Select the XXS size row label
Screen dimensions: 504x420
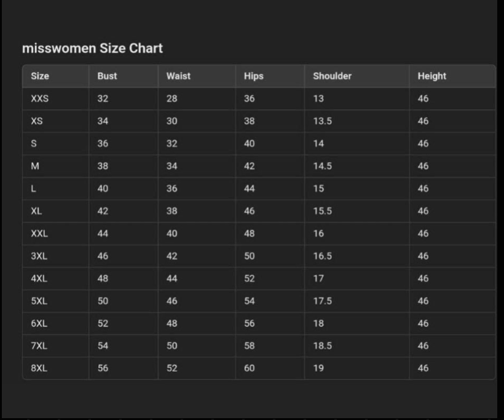(40, 99)
